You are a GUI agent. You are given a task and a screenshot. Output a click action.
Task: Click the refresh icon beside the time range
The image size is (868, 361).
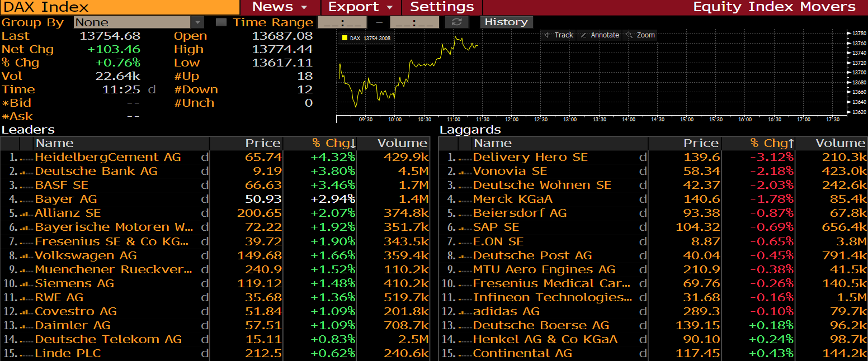coord(456,22)
